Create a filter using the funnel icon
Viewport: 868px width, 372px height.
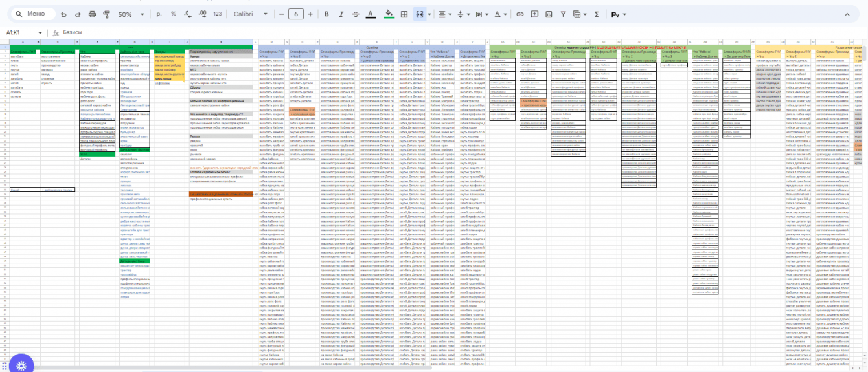pyautogui.click(x=563, y=14)
